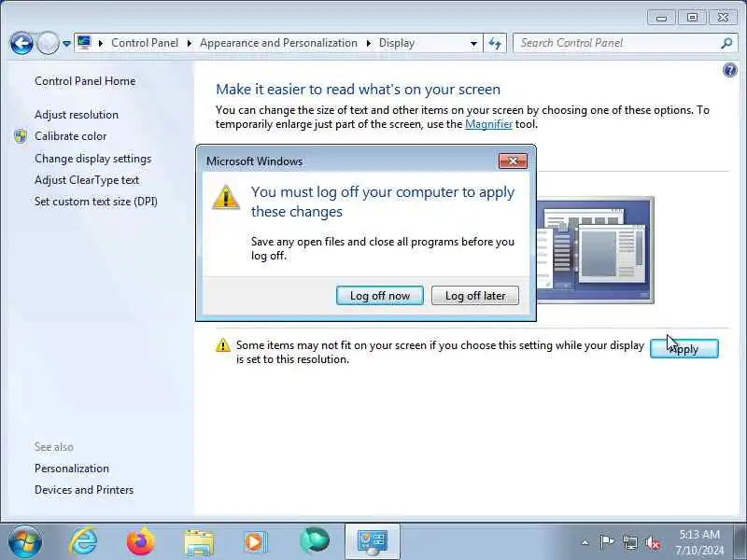
Task: Click Log off now button
Action: pos(380,296)
